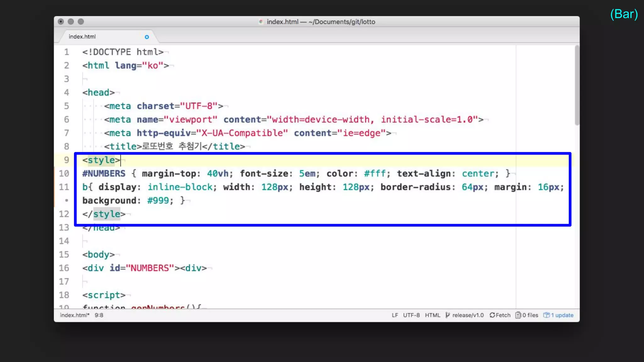644x362 pixels.
Task: Click the package update box icon
Action: point(547,315)
